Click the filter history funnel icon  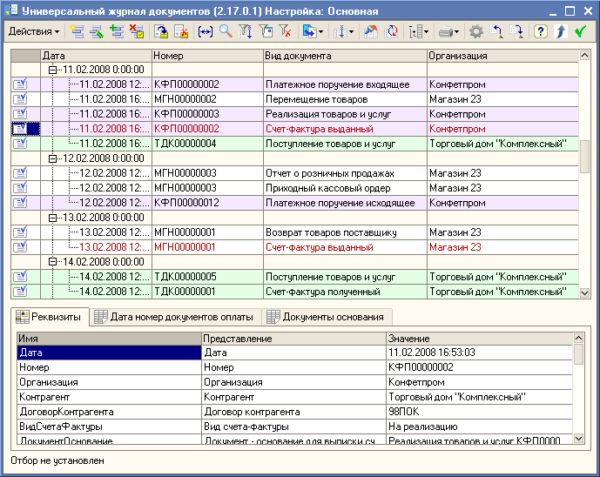[x=265, y=32]
